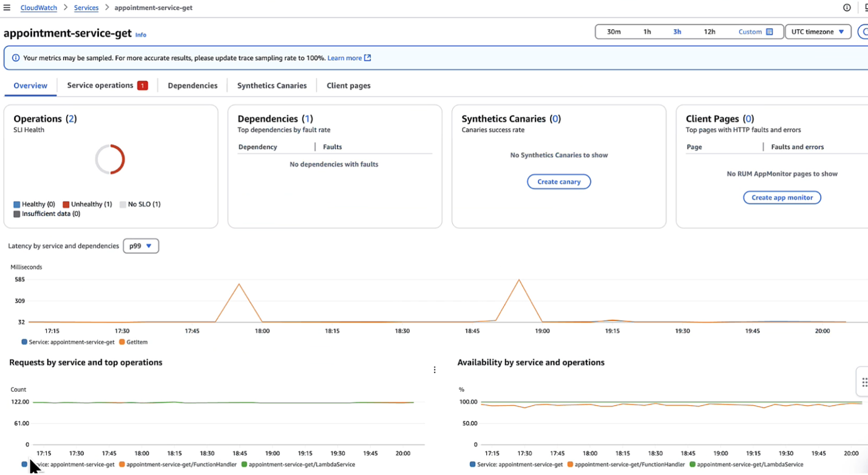Select the 12h time range option
Image resolution: width=868 pixels, height=475 pixels.
(x=710, y=32)
